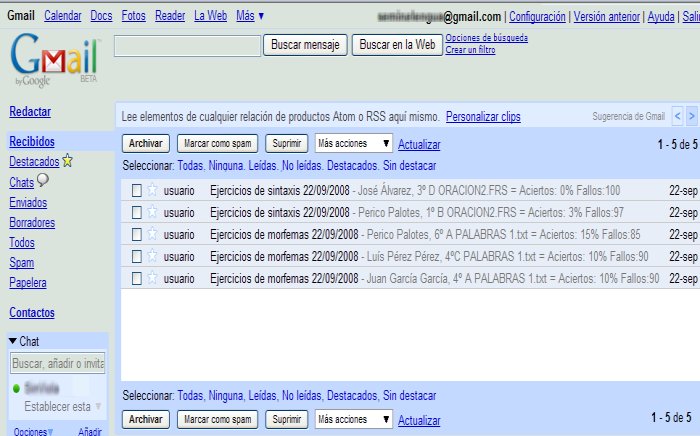The image size is (700, 436).
Task: Show next Gmail tip arrow
Action: click(692, 116)
